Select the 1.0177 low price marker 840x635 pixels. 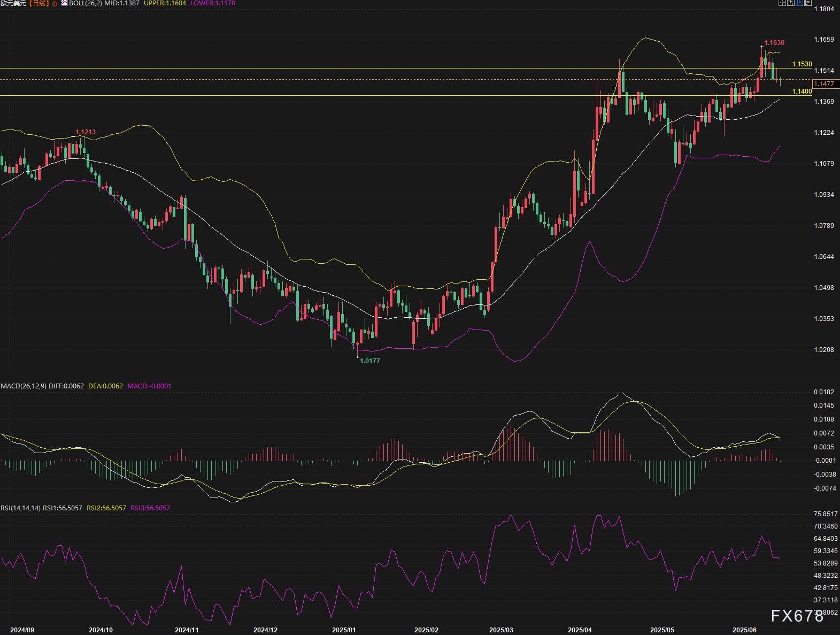point(369,361)
